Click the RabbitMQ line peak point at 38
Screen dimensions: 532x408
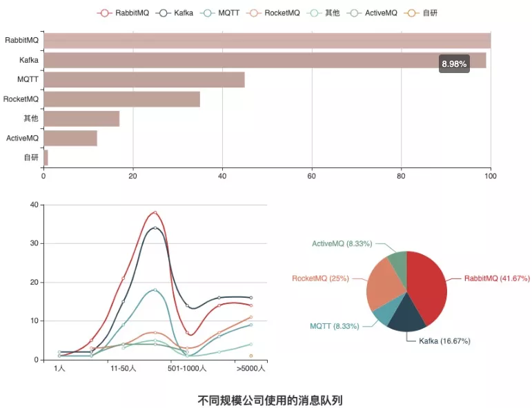155,212
